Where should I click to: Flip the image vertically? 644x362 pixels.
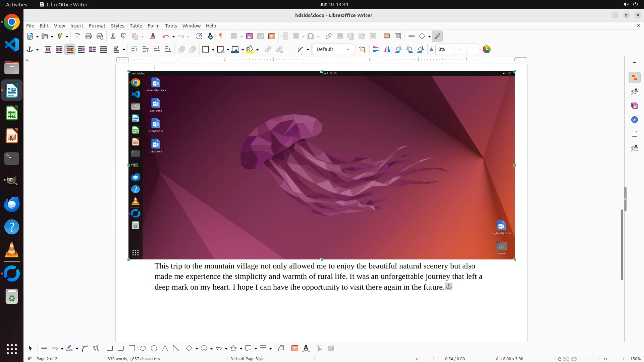(x=376, y=50)
